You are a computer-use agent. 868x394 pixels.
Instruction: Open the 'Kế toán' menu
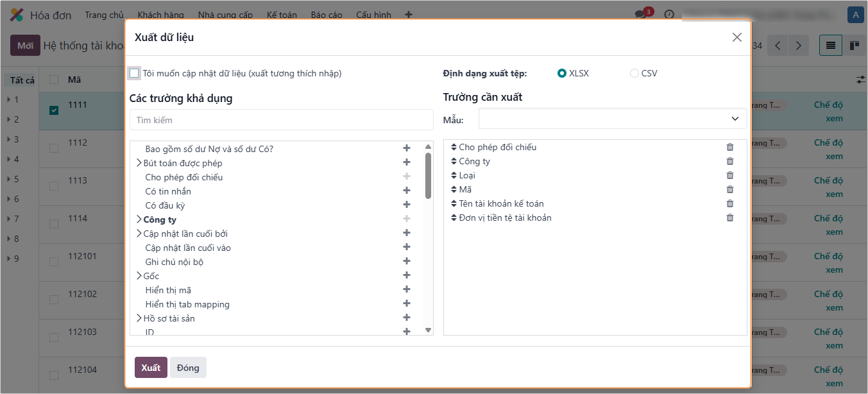click(282, 15)
